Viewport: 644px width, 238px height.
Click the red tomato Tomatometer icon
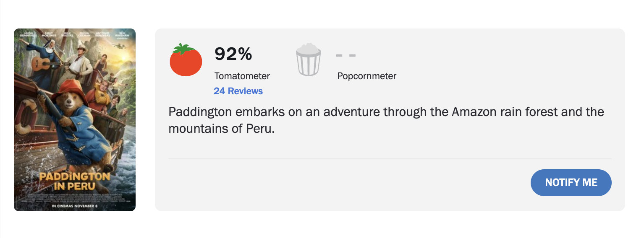[x=186, y=61]
